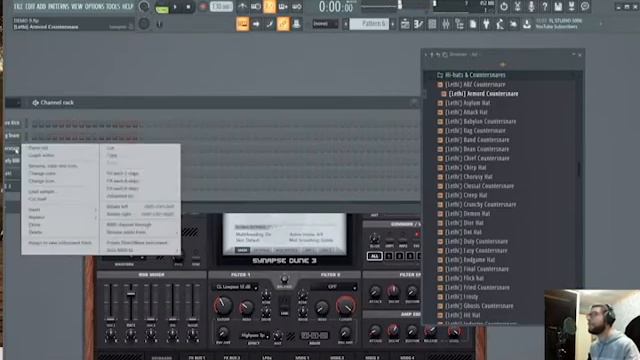Choose Piano roll in the context menu
This screenshot has height=360, width=640.
tap(38, 148)
